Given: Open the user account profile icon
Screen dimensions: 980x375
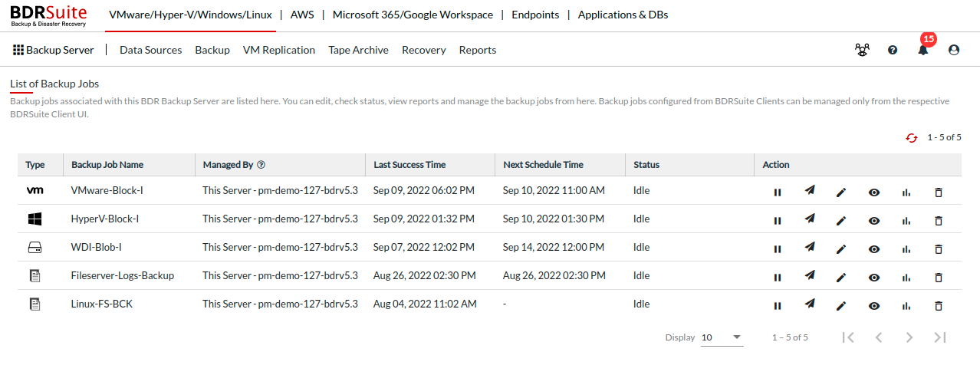Looking at the screenshot, I should [954, 50].
